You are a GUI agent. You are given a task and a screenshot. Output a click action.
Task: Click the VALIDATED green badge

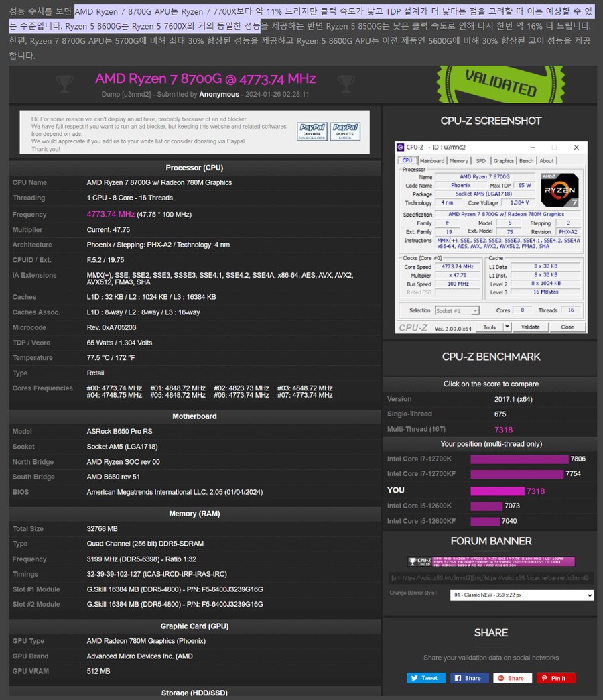coord(500,84)
